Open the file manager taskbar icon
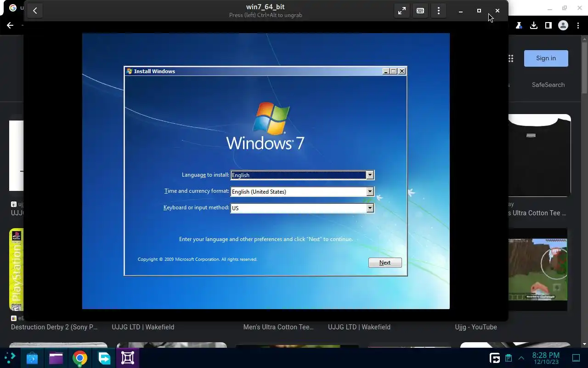Image resolution: width=588 pixels, height=368 pixels. [56, 358]
